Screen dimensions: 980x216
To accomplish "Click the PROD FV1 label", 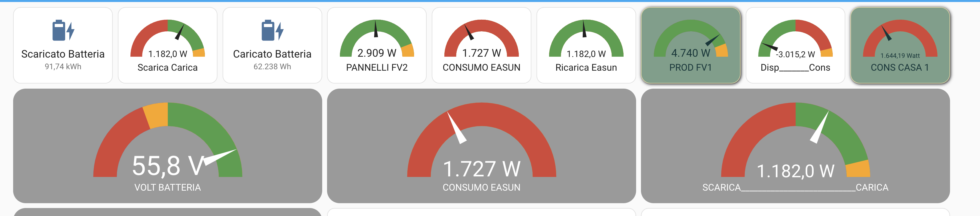I will coord(691,68).
